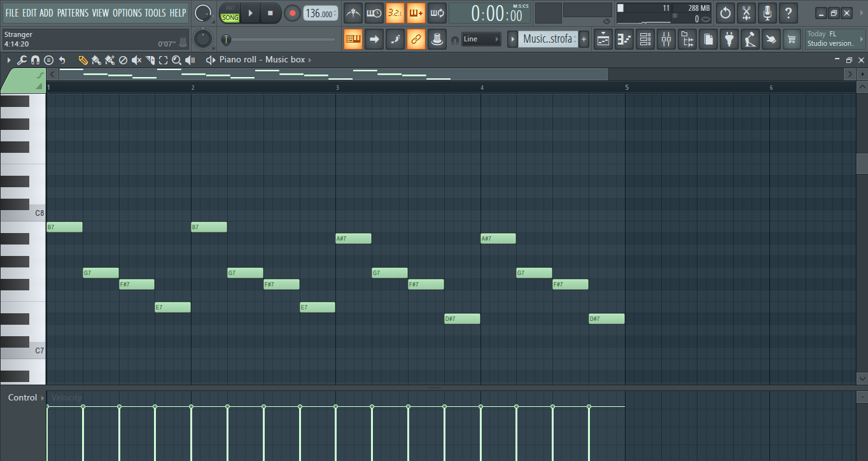Open the Line snap dropdown
The height and width of the screenshot is (461, 868).
481,39
